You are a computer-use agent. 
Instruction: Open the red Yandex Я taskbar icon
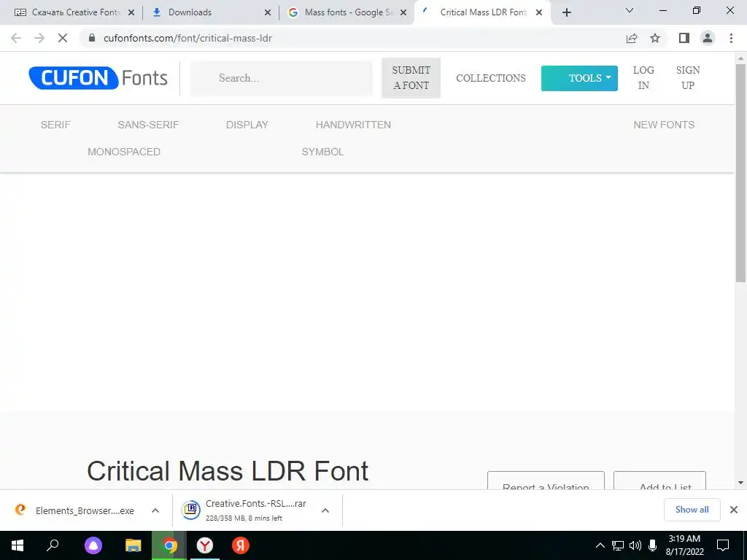click(241, 545)
